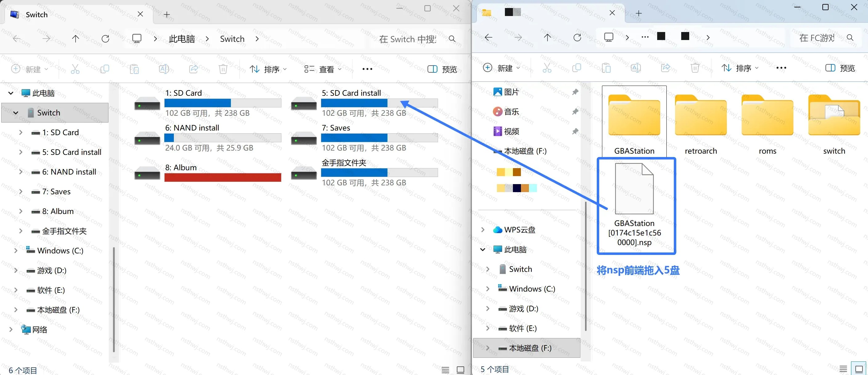This screenshot has width=868, height=375.
Task: Collapse Switch node in left tree
Action: point(15,113)
